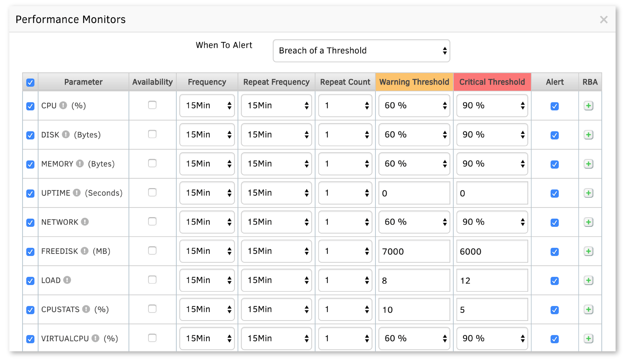
Task: Toggle the select-all checkbox in table header
Action: pyautogui.click(x=30, y=82)
